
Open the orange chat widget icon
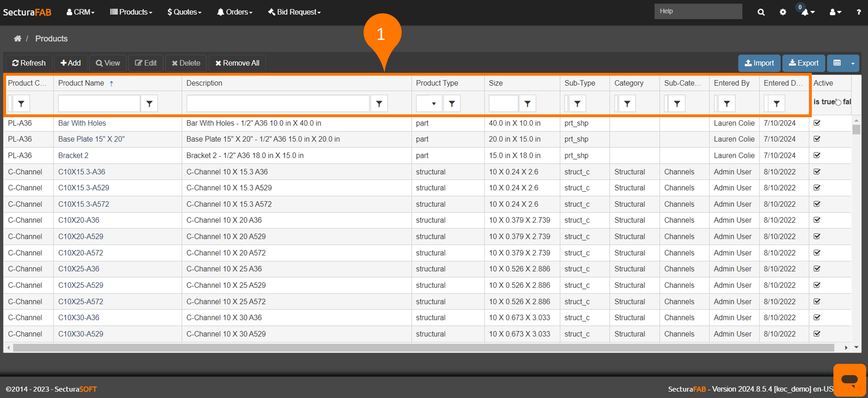click(849, 380)
